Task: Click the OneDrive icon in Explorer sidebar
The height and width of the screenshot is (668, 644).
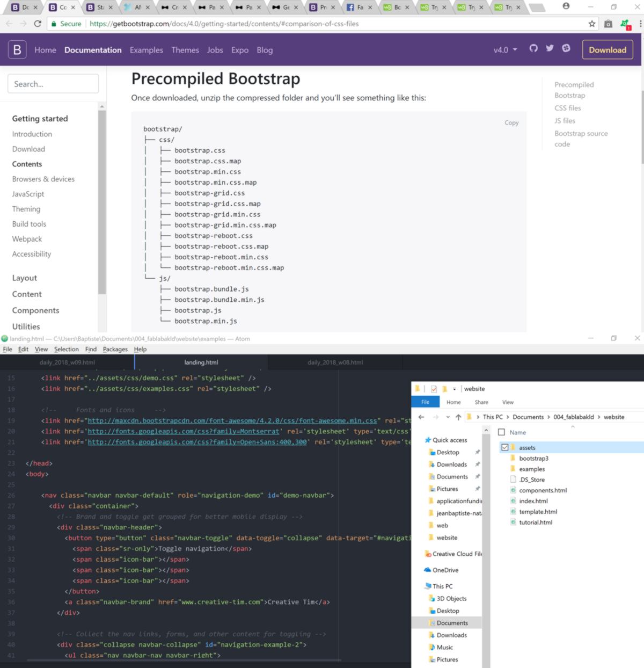Action: click(427, 570)
